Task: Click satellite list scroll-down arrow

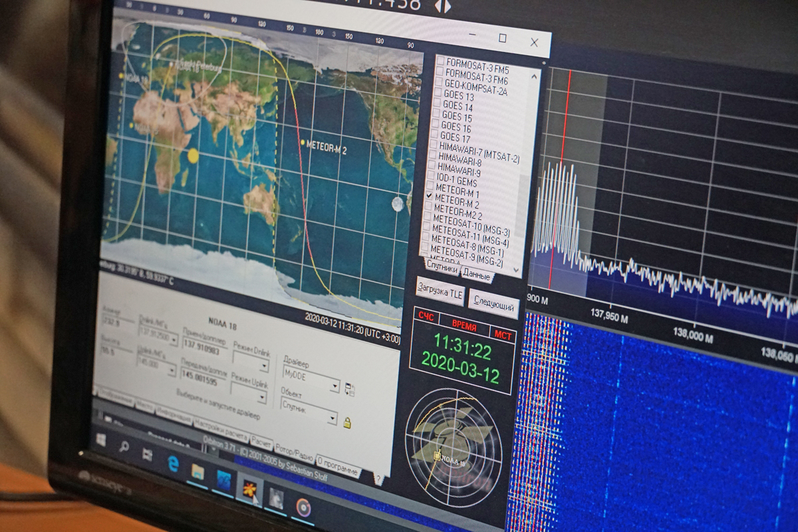Action: pos(517,271)
